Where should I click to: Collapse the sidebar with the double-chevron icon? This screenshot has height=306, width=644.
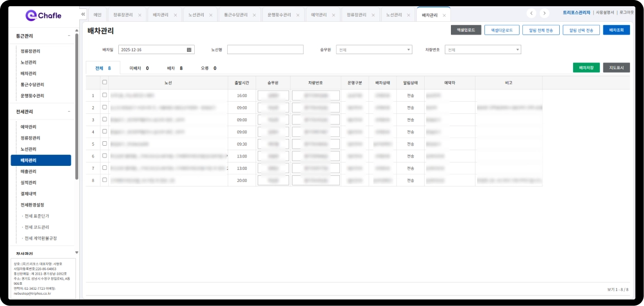pyautogui.click(x=83, y=15)
